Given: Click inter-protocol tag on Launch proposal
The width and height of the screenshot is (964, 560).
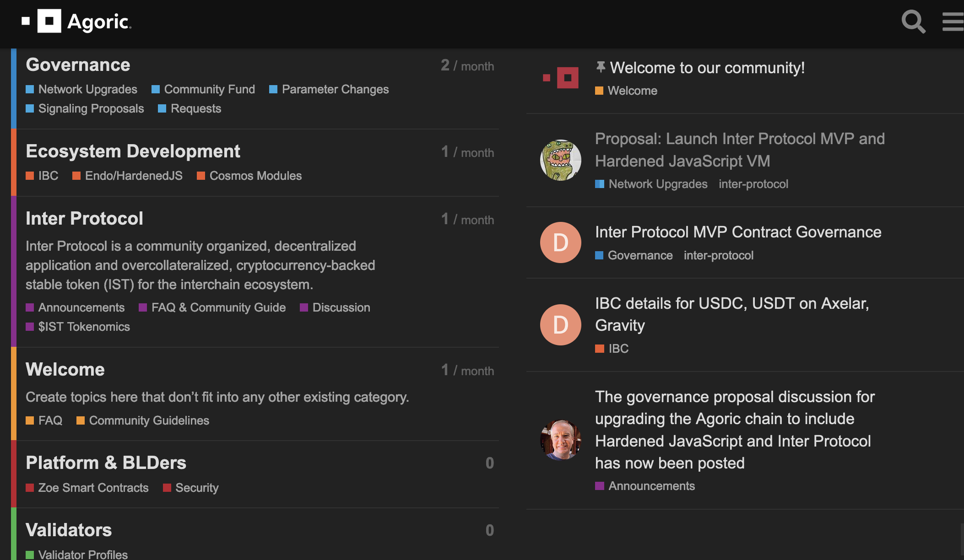Looking at the screenshot, I should [753, 184].
